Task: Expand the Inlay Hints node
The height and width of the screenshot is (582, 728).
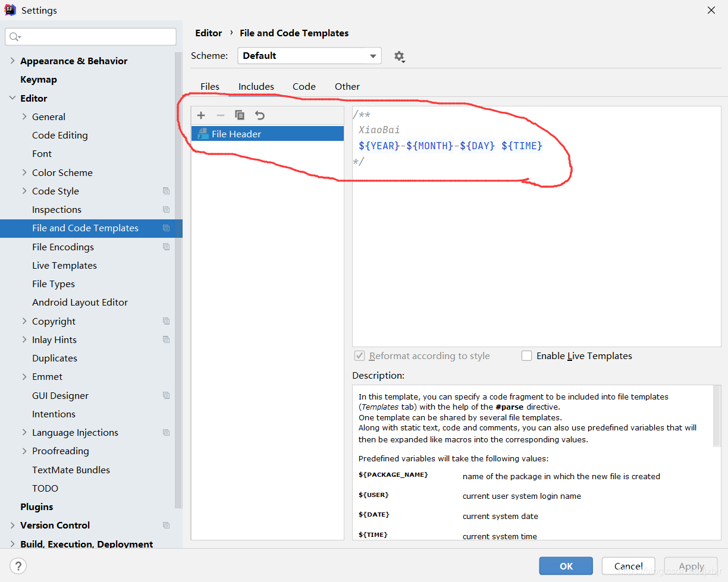Action: (24, 339)
